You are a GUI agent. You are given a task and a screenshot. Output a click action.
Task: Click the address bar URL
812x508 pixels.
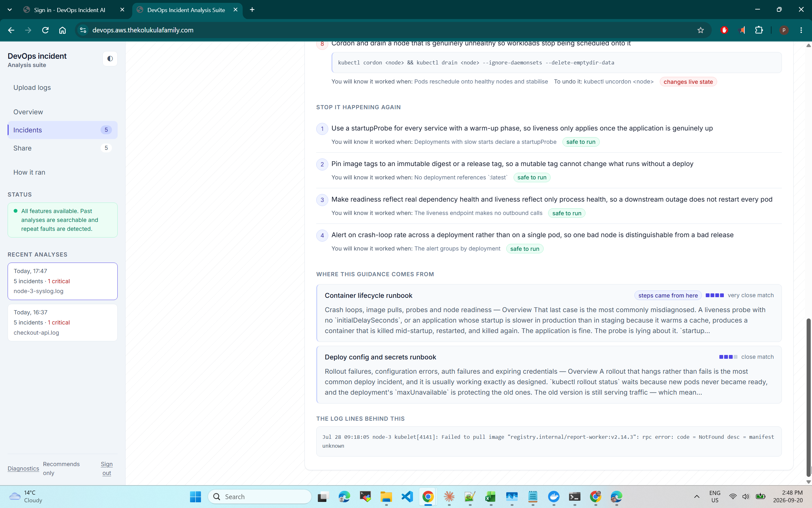pos(143,30)
